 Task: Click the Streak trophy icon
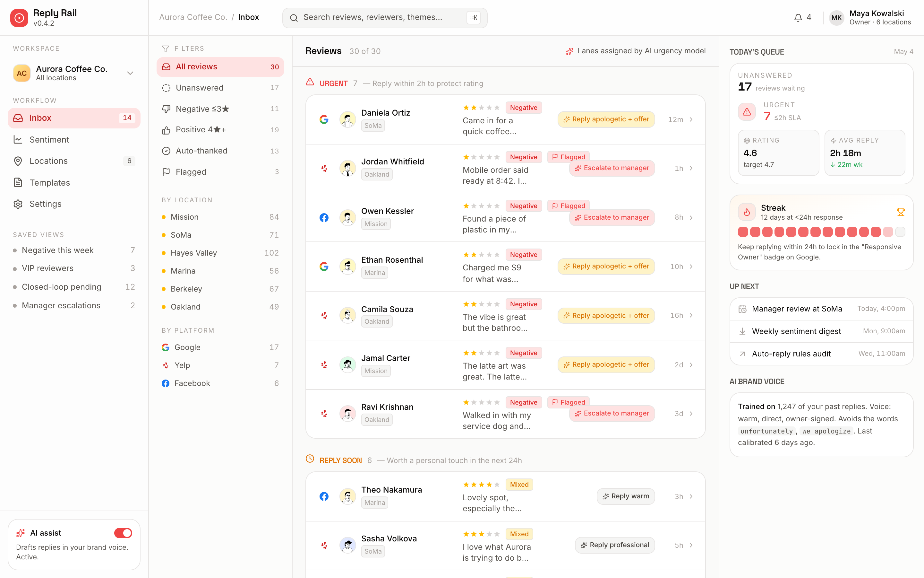(901, 212)
